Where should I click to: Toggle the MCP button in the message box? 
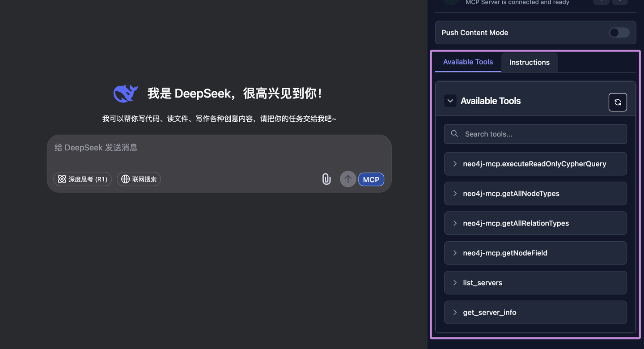tap(371, 179)
